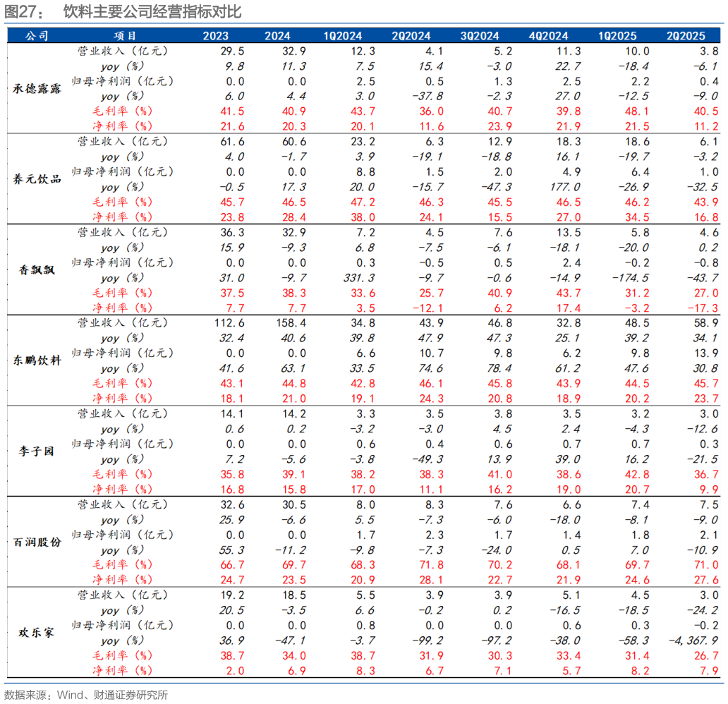
Task: Select the 公司 column header
Action: [36, 36]
